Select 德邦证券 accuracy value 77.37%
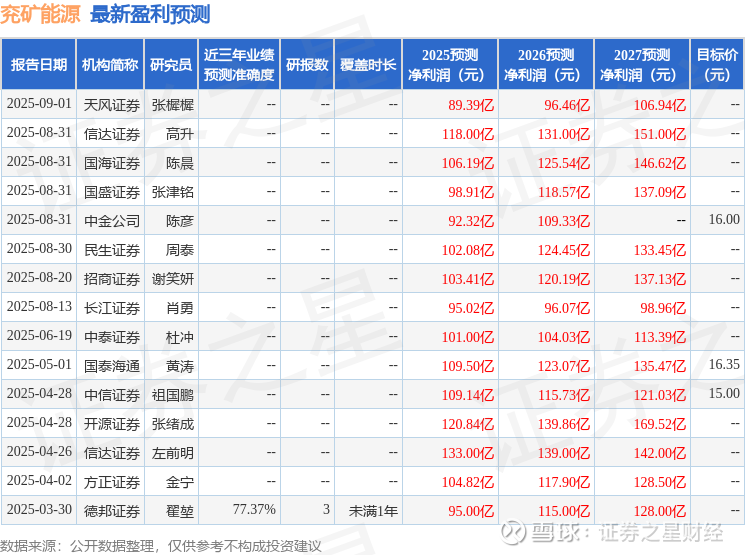745x555 pixels. pyautogui.click(x=254, y=509)
